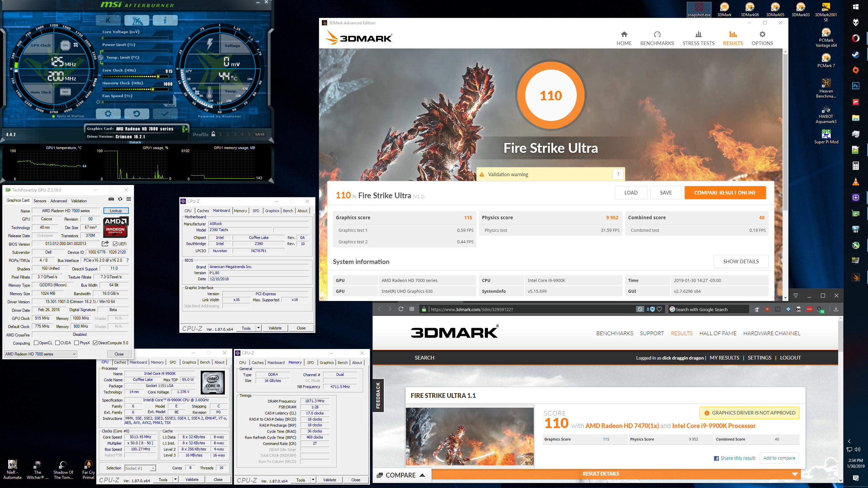Open Afterburner info button
Screen dimensions: 868x488
pyautogui.click(x=165, y=20)
